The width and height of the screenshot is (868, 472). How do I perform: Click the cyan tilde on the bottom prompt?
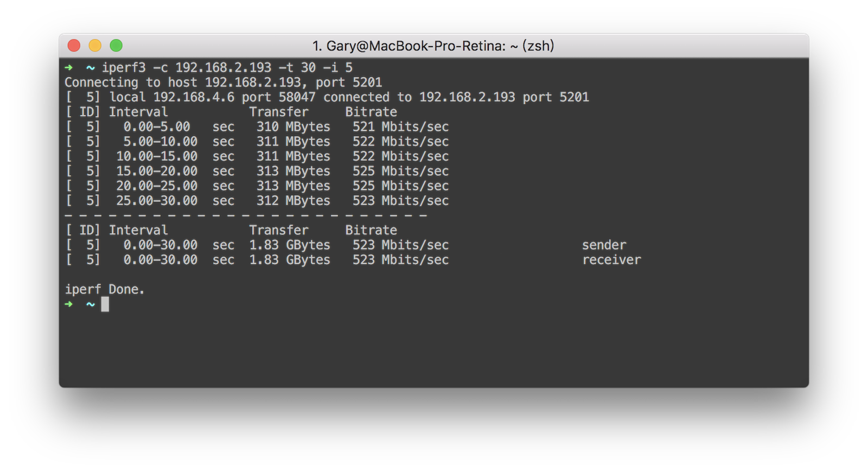tap(91, 304)
